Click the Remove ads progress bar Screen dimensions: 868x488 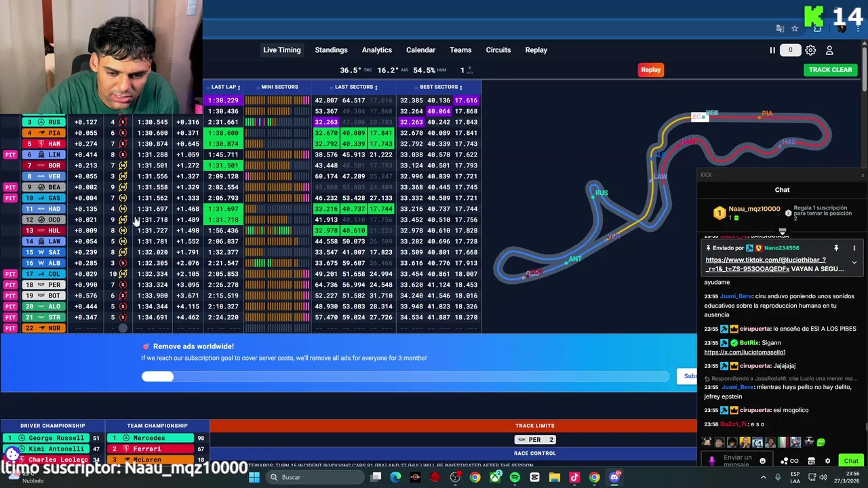[x=405, y=377]
